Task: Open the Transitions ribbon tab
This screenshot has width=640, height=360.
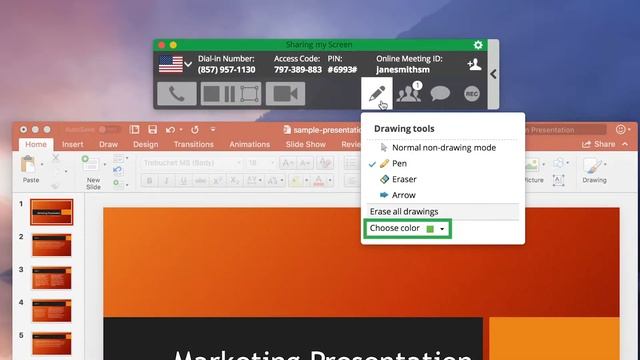Action: click(x=193, y=144)
